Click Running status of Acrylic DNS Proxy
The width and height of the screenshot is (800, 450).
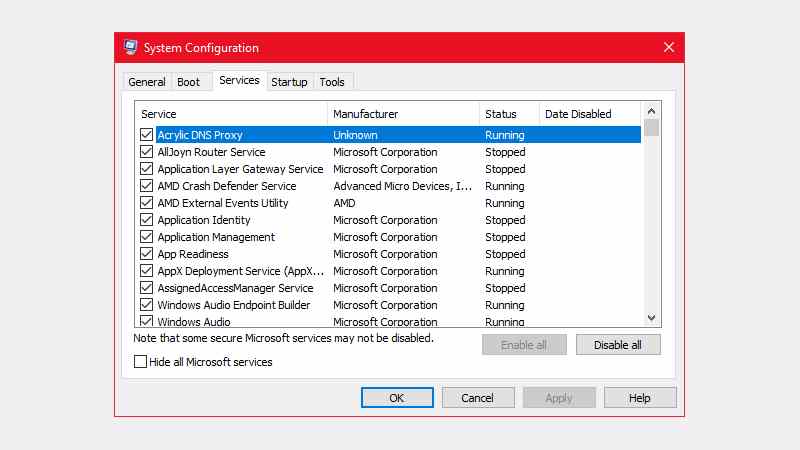click(505, 135)
